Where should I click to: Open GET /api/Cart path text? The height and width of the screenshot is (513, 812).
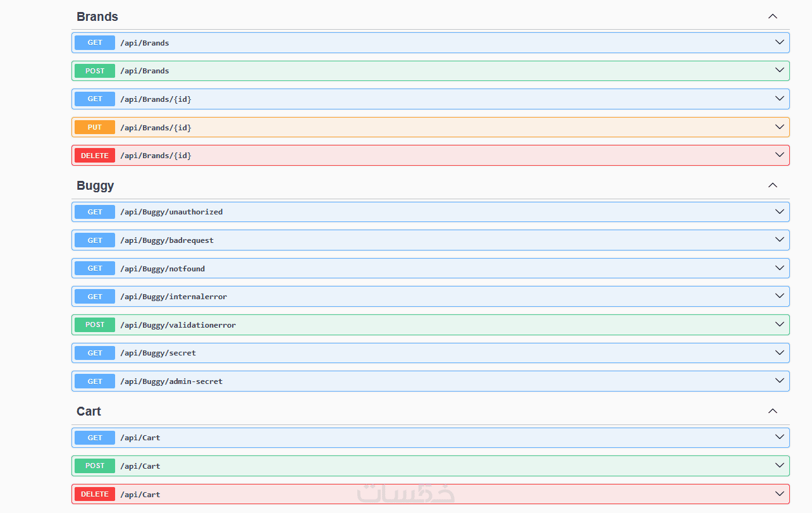click(x=140, y=438)
